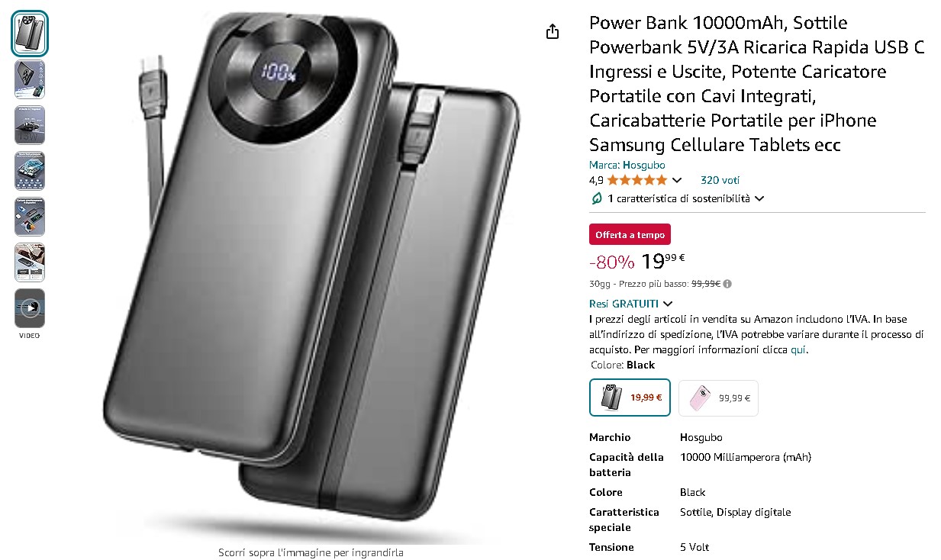Open the Marca: Hosgubo brand link

tap(627, 165)
